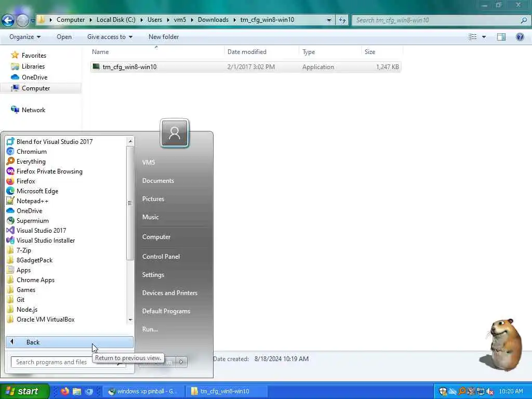Select the tm_cfg_win8-win10 application file
532x399 pixels.
click(246, 67)
